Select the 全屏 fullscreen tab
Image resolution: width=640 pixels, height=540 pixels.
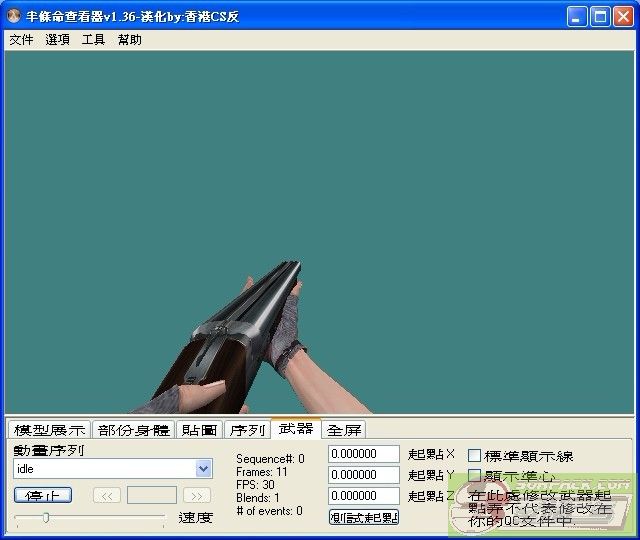[x=345, y=430]
